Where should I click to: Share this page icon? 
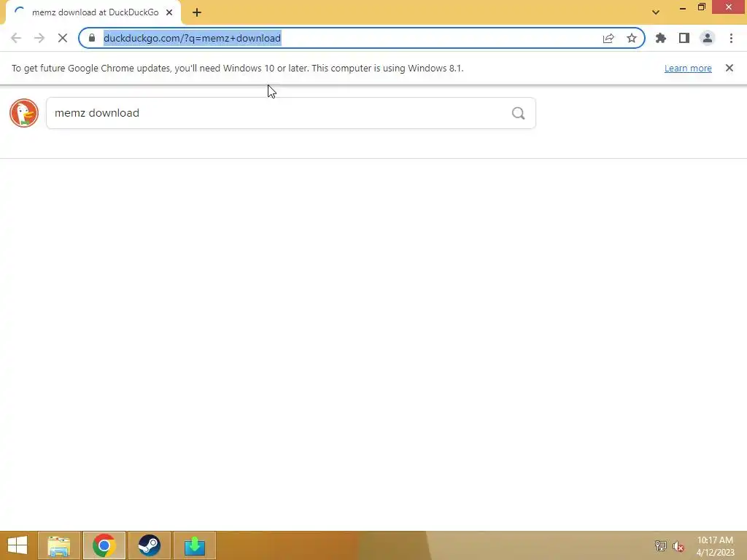coord(608,38)
